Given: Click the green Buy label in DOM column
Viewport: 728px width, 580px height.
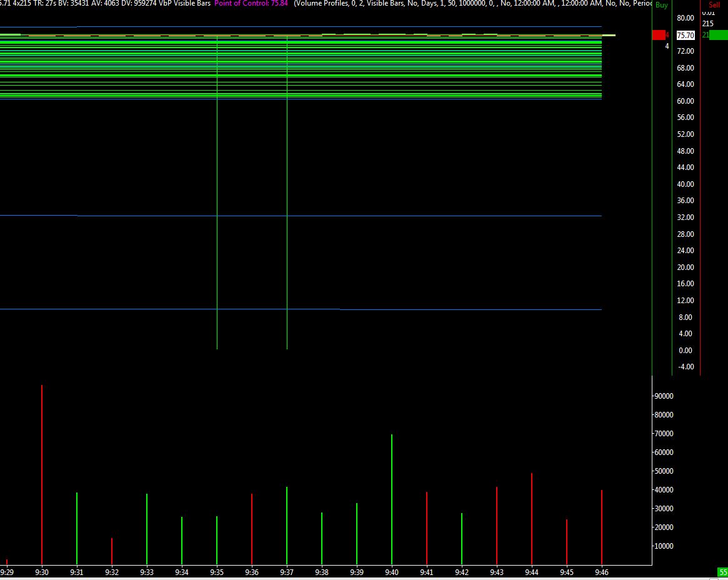Looking at the screenshot, I should (x=662, y=5).
